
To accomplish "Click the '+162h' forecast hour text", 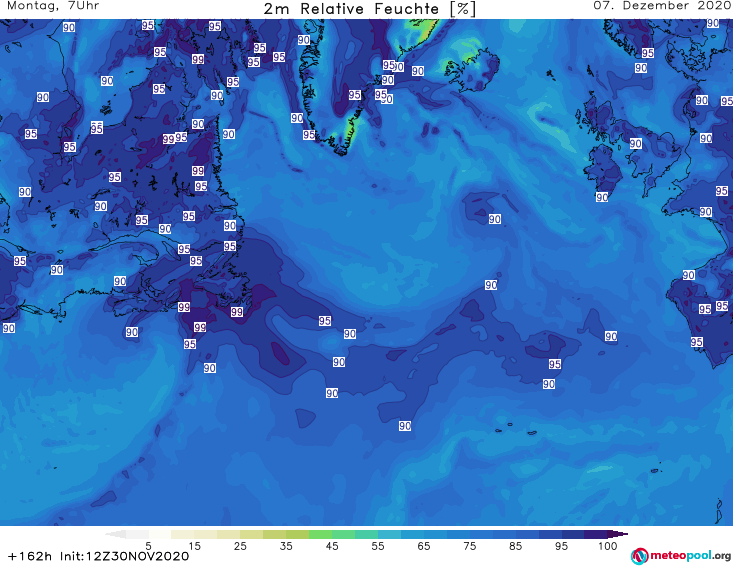I will 30,556.
